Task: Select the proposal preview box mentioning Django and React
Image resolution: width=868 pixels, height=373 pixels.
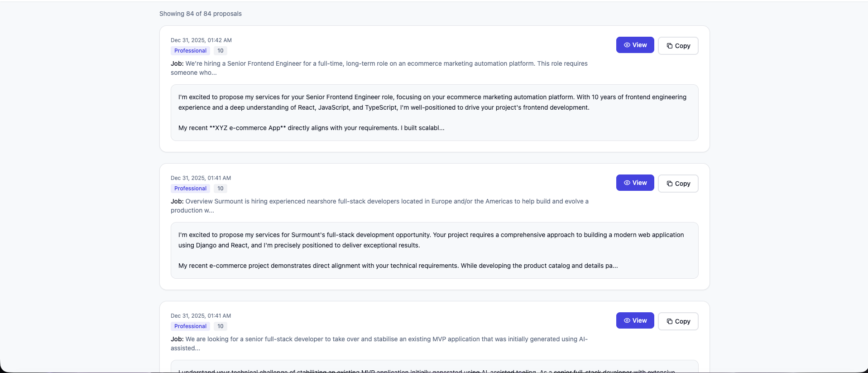Action: coord(434,250)
